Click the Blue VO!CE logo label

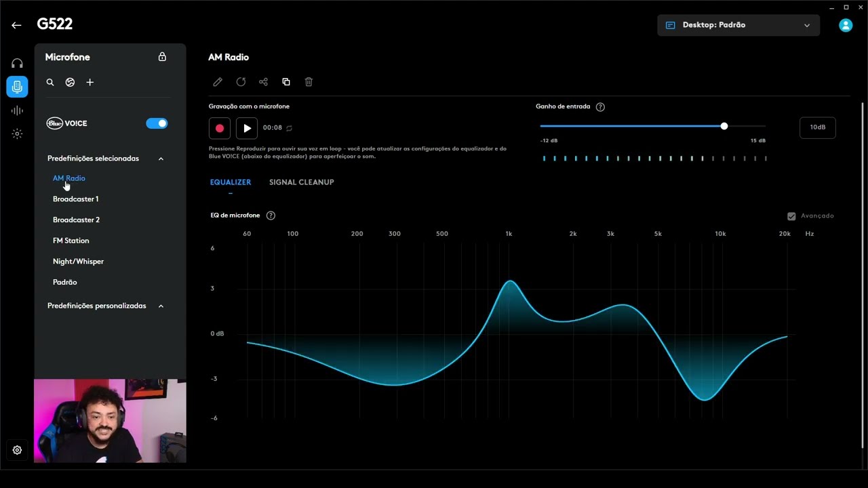click(66, 123)
